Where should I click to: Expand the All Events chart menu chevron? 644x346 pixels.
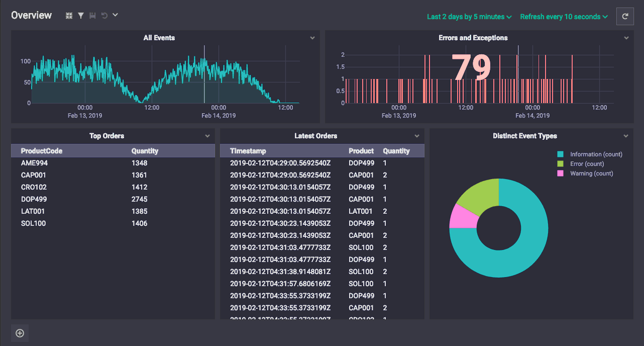tap(312, 38)
